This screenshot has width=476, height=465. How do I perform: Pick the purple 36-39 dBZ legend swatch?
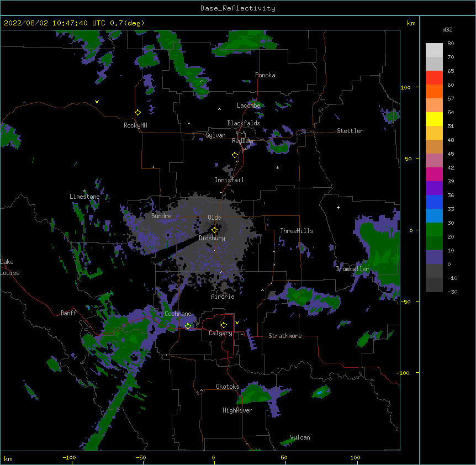(x=434, y=188)
